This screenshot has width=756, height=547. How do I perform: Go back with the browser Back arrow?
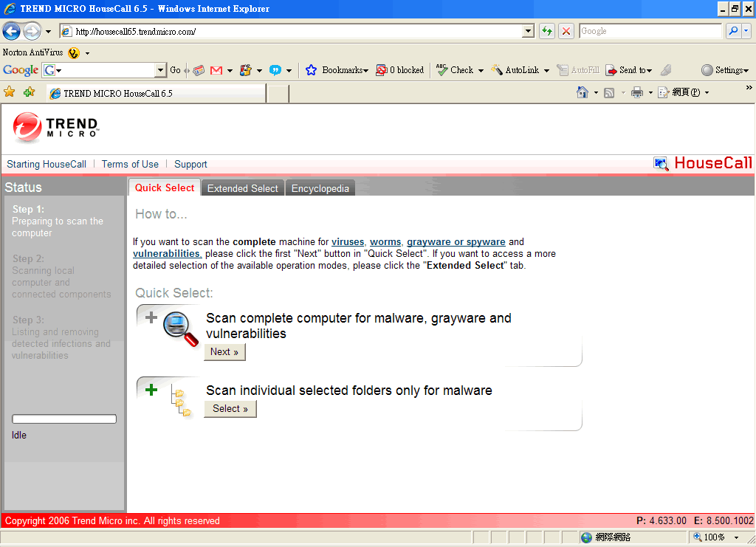tap(11, 31)
